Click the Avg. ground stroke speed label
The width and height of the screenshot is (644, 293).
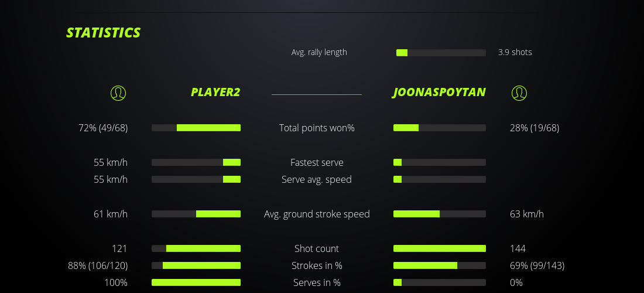pos(317,214)
